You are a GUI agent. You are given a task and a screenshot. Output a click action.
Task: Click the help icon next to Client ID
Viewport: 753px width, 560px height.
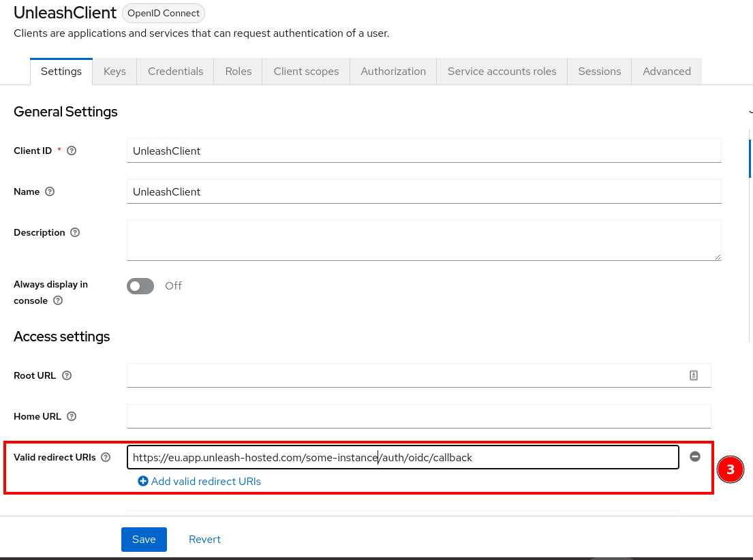coord(72,151)
